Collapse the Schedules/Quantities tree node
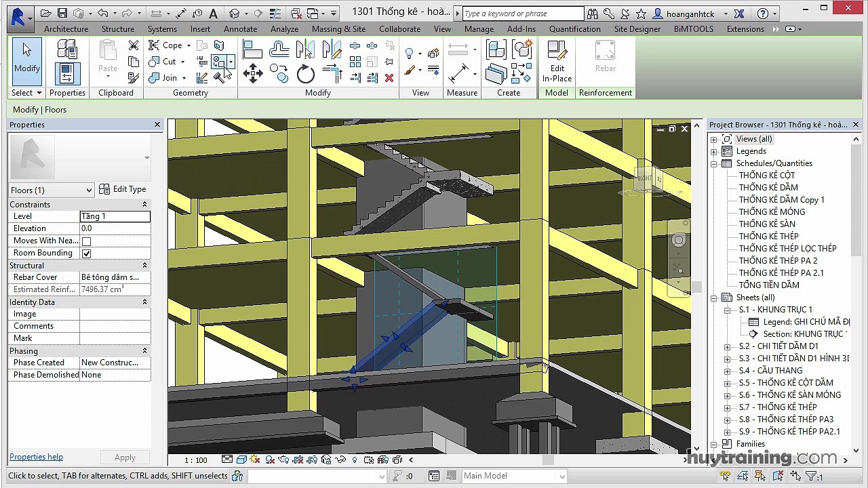This screenshot has height=488, width=868. point(714,163)
